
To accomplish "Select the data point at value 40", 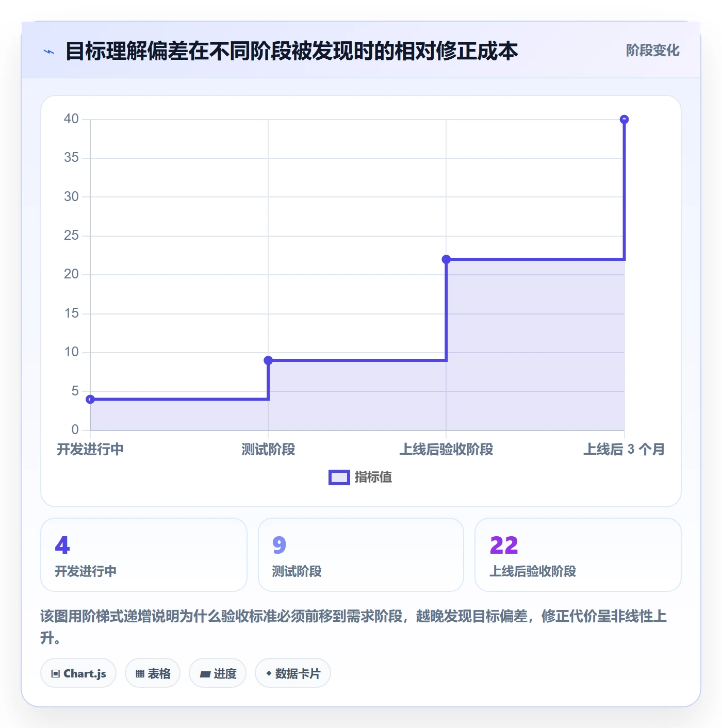I will 624,120.
